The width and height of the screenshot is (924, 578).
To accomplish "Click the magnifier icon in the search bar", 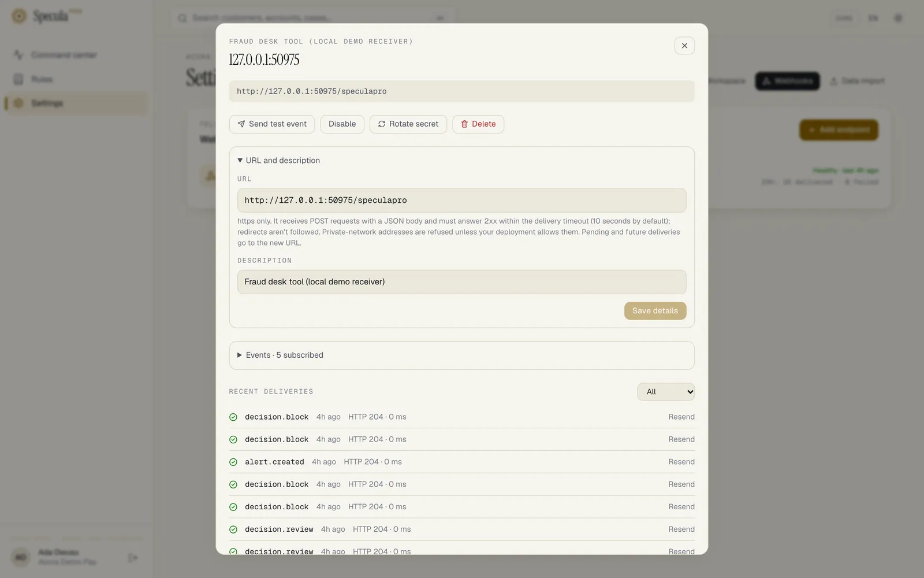I will [x=182, y=18].
